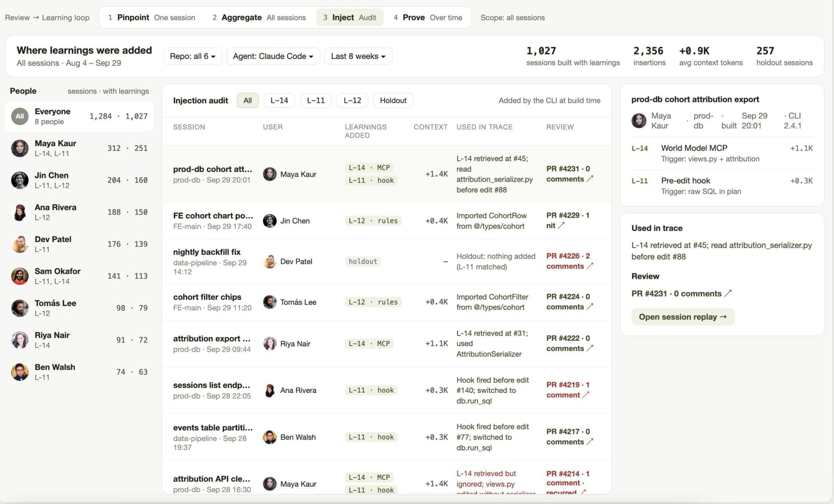The width and height of the screenshot is (834, 504).
Task: Click the Open session replay button
Action: tap(683, 317)
